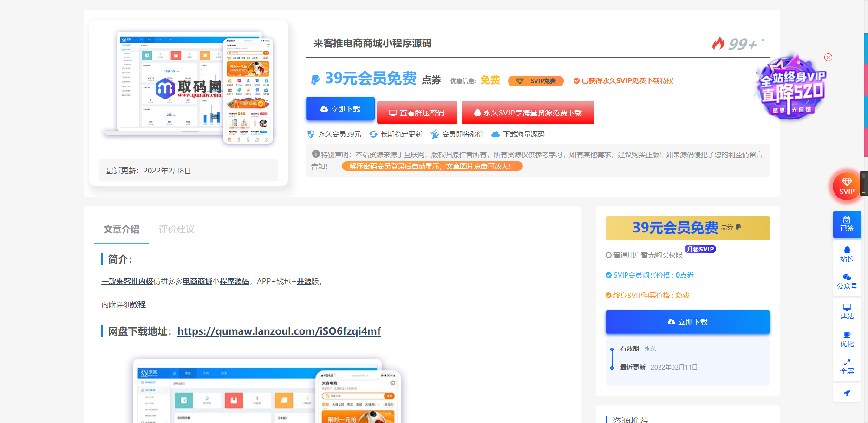Click the 程序源码 link in intro
The height and width of the screenshot is (423, 868).
[235, 281]
